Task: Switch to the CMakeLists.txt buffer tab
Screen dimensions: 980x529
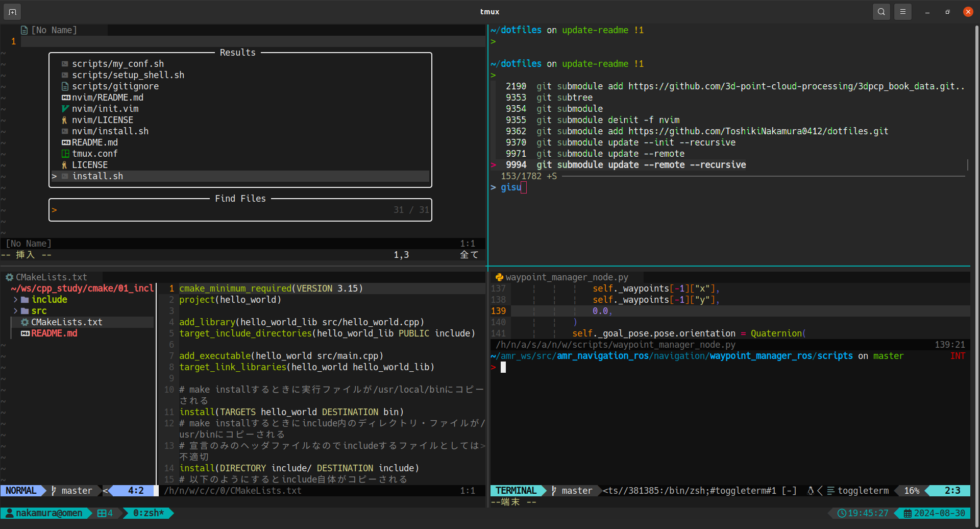Action: (52, 277)
